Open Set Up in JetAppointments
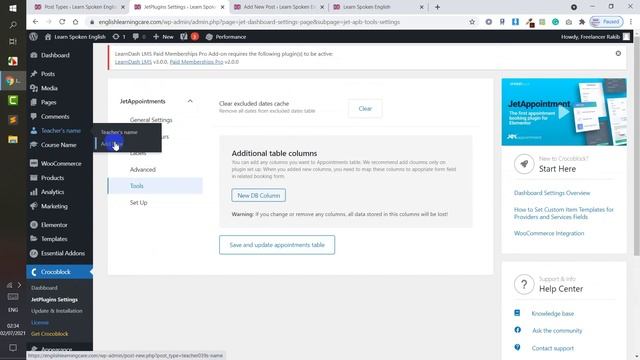Viewport: 640px width, 360px height. (138, 202)
